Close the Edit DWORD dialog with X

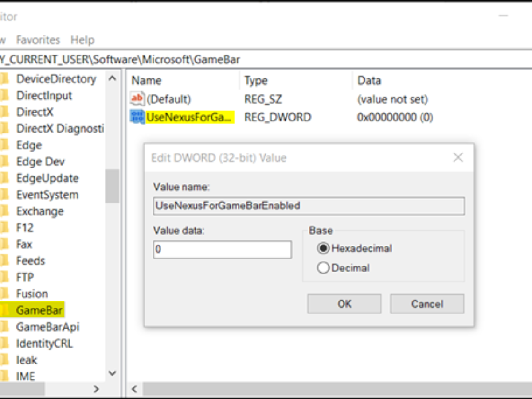[458, 157]
